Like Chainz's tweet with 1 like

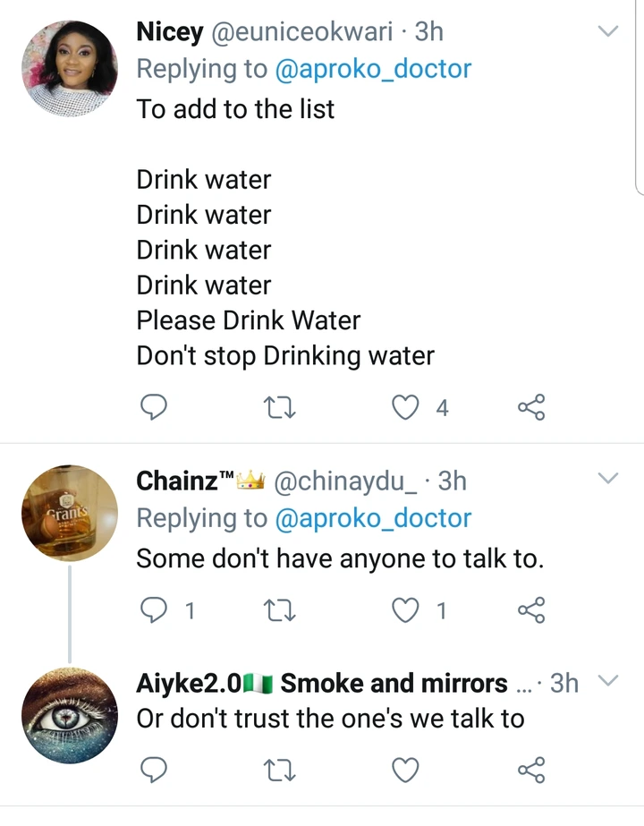click(407, 610)
